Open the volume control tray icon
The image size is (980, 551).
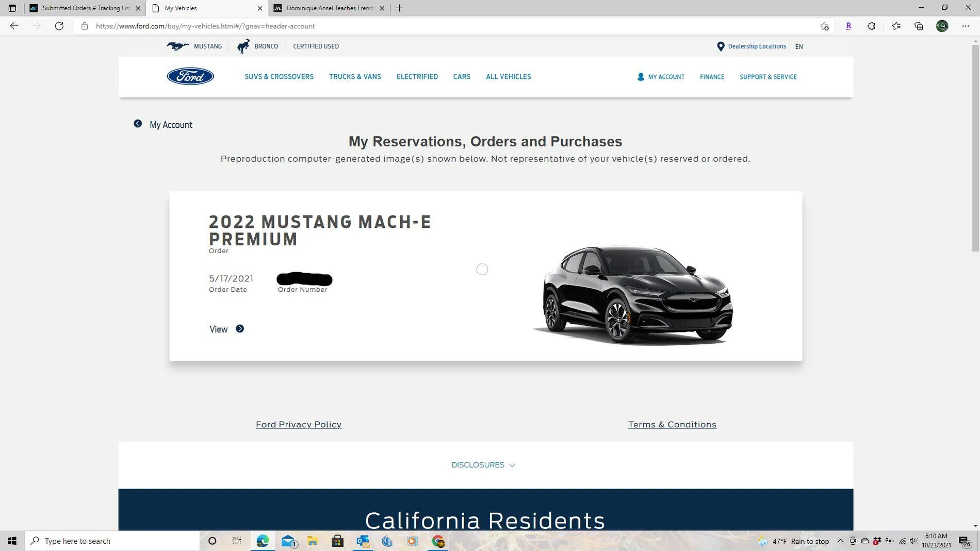click(x=914, y=541)
